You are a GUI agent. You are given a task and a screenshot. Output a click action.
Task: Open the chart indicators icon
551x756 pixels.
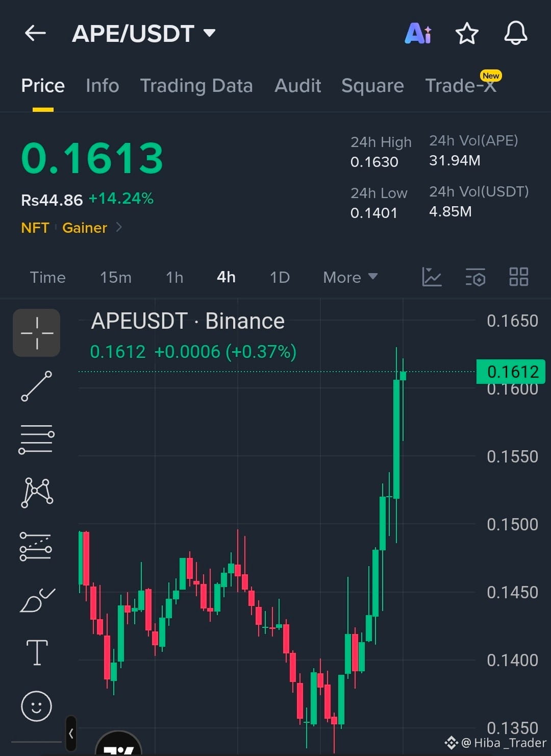coord(432,277)
